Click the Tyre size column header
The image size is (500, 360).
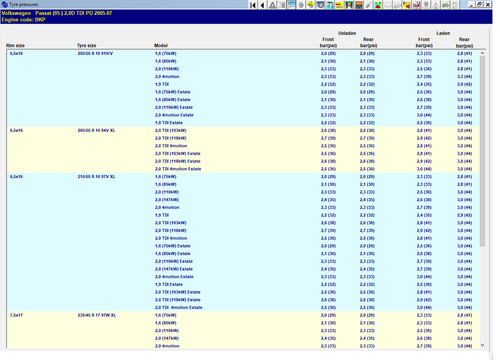click(x=87, y=45)
